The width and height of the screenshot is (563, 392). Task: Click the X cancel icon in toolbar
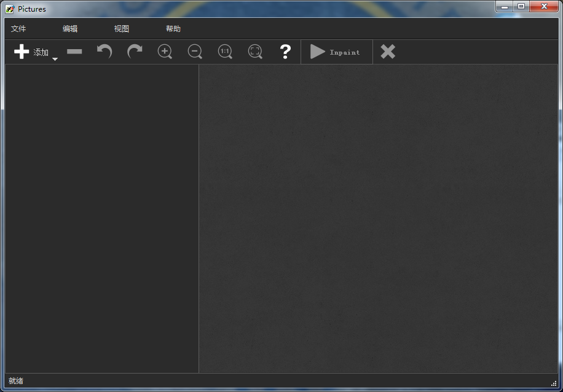pos(388,52)
